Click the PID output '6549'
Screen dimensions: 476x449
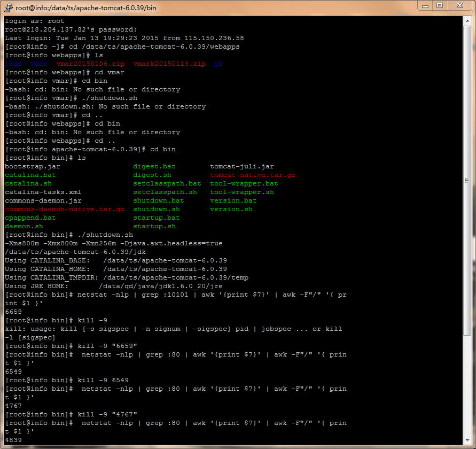pyautogui.click(x=13, y=371)
